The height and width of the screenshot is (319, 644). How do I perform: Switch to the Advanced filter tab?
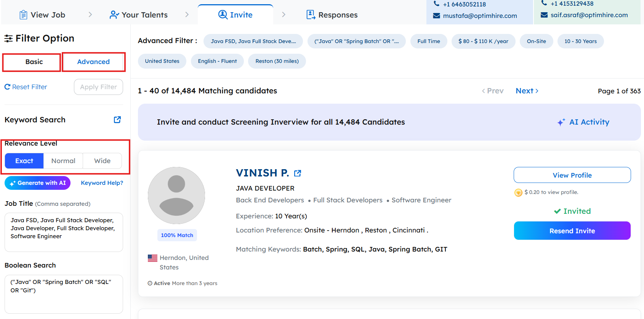[x=93, y=62]
